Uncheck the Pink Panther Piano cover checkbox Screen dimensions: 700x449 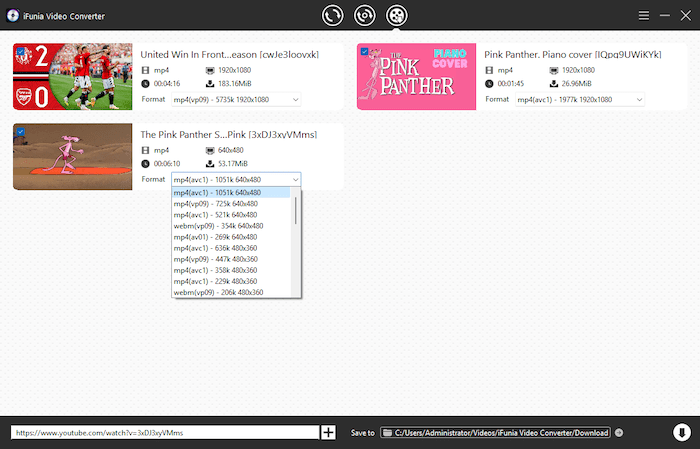click(x=363, y=50)
